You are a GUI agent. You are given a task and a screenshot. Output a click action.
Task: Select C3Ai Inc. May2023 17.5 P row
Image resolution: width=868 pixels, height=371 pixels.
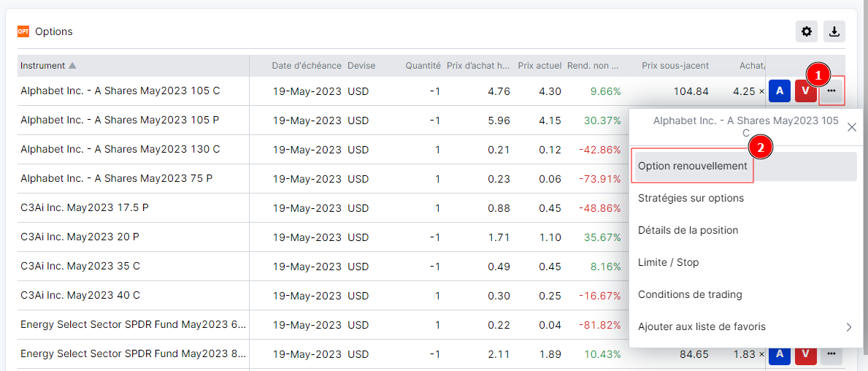(x=85, y=207)
